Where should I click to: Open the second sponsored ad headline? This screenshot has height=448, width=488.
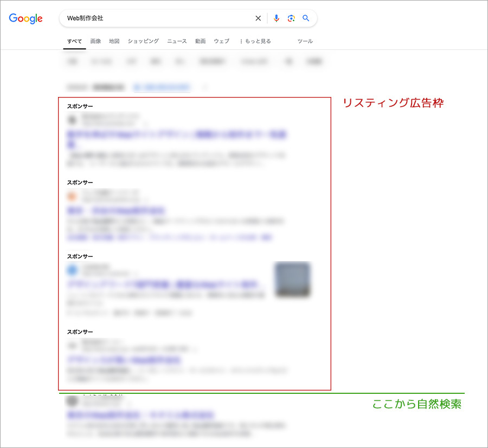[116, 210]
